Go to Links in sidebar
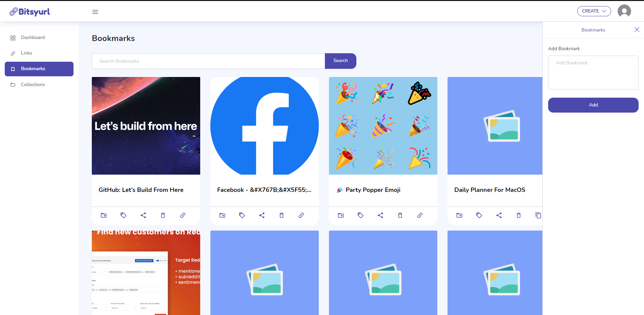 [x=39, y=53]
